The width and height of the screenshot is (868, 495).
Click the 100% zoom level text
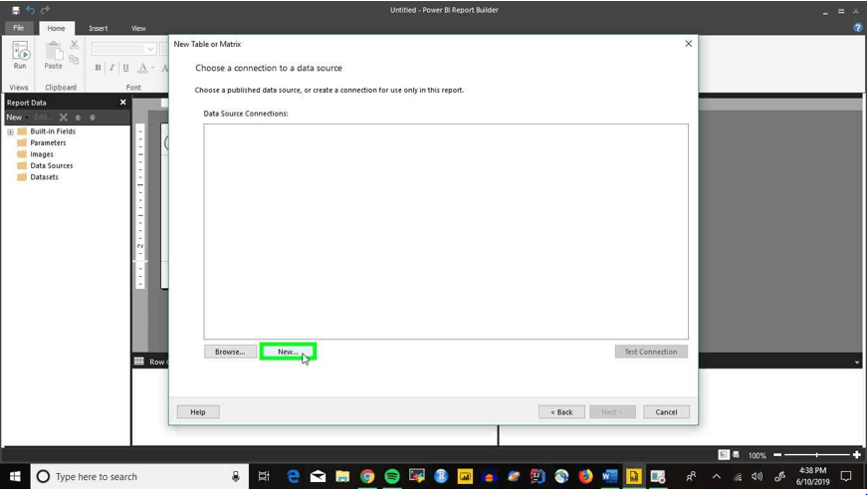[758, 456]
